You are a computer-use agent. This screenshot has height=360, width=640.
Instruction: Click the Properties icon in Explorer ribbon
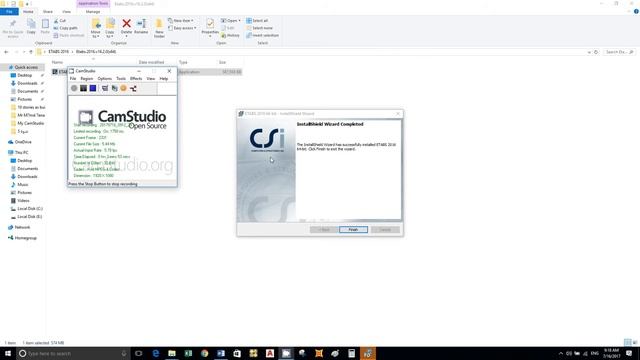[x=210, y=24]
